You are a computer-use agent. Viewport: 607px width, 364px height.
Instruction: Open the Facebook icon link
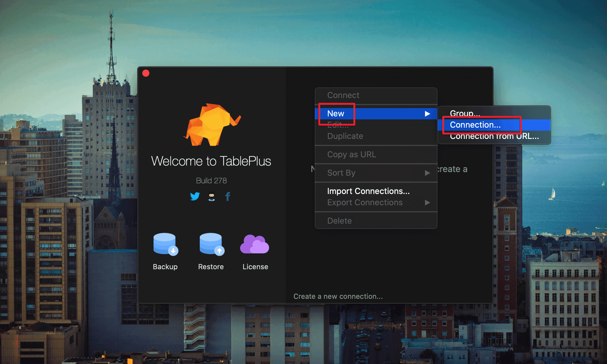(x=228, y=196)
